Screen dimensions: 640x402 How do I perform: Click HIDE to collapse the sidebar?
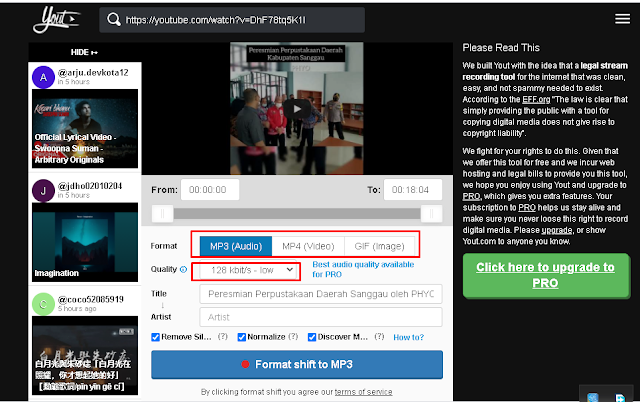[84, 52]
